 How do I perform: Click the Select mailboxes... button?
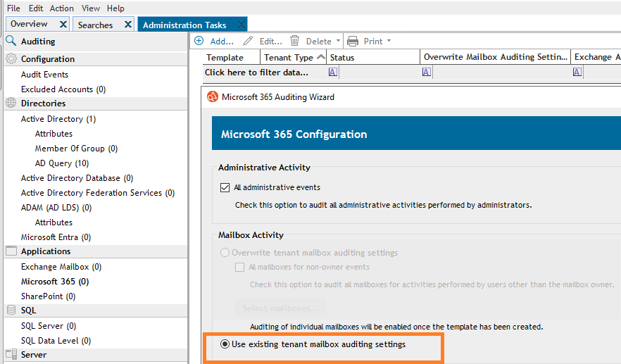(x=281, y=308)
